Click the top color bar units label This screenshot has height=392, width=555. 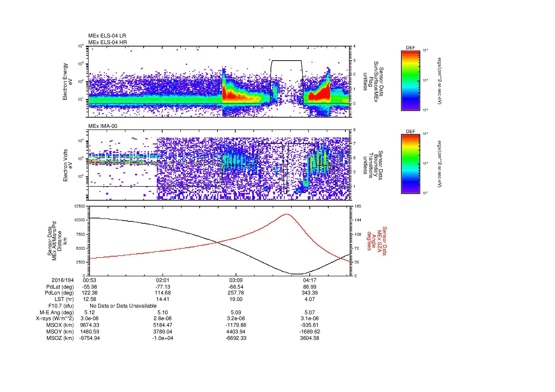point(439,81)
